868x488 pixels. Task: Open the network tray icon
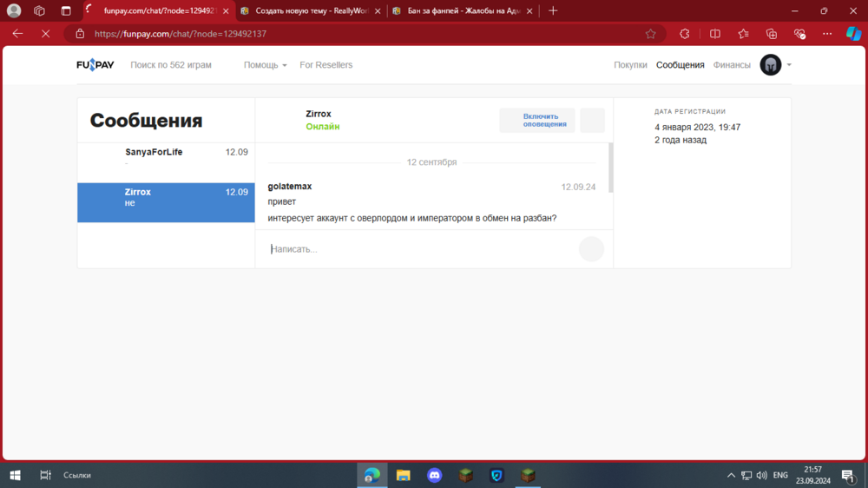tap(746, 475)
